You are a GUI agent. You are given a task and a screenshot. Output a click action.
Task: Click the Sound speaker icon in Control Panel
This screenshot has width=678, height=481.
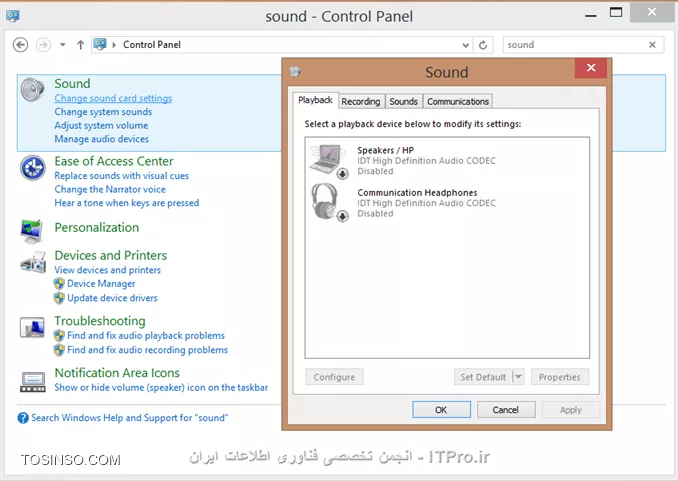[32, 90]
